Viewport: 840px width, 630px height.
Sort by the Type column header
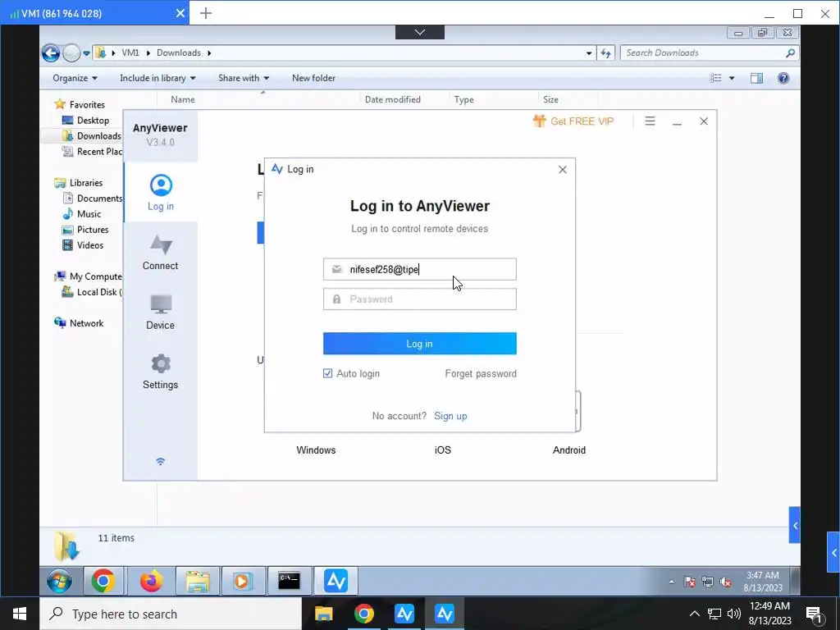464,99
